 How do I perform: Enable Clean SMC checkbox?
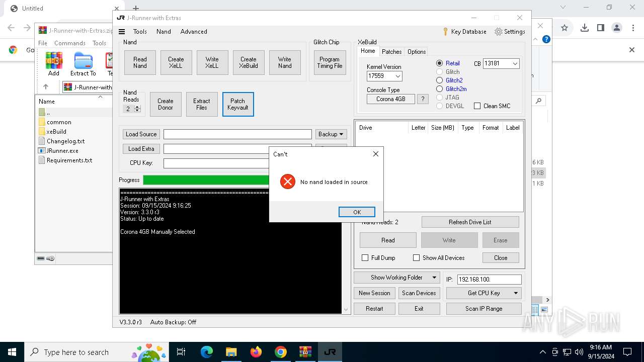477,106
